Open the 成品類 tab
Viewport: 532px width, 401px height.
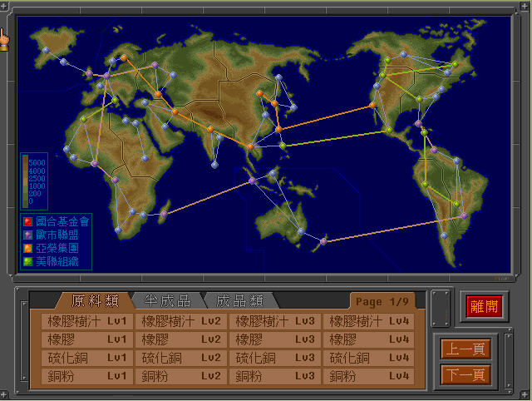[x=240, y=301]
